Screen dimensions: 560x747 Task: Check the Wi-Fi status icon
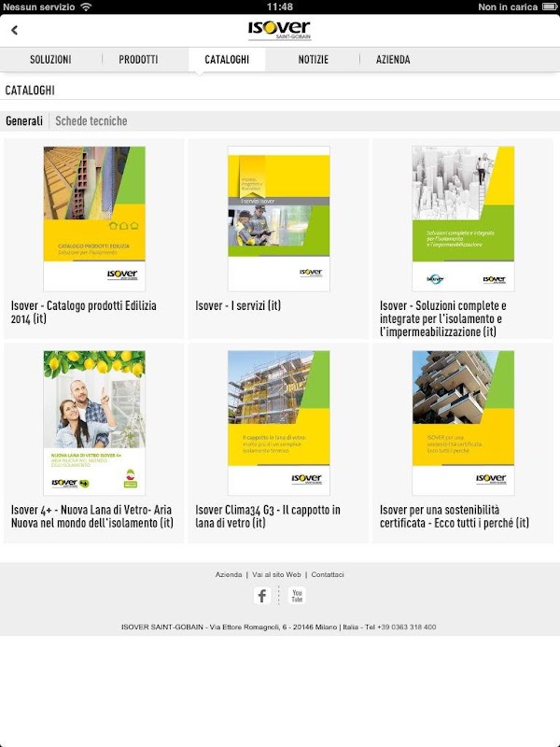(x=86, y=7)
